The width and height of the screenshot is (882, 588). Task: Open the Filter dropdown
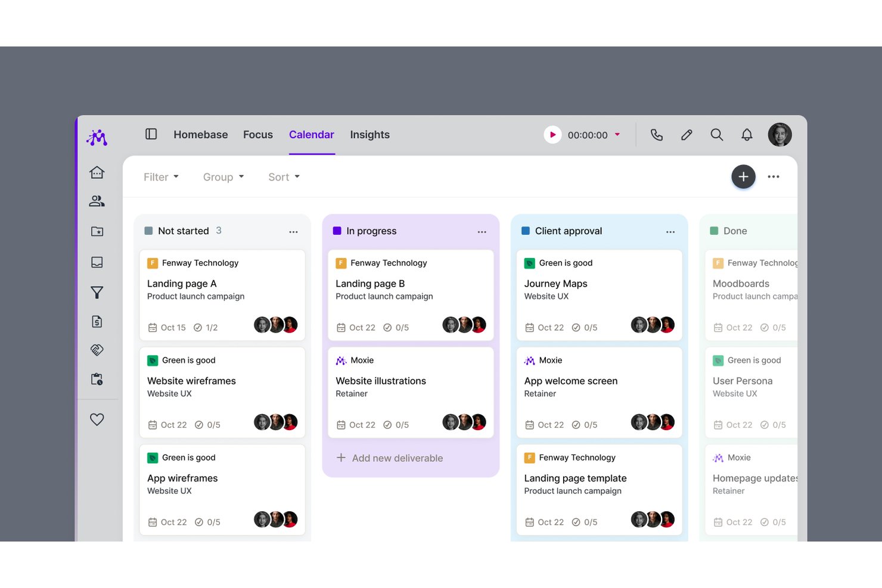[161, 177]
